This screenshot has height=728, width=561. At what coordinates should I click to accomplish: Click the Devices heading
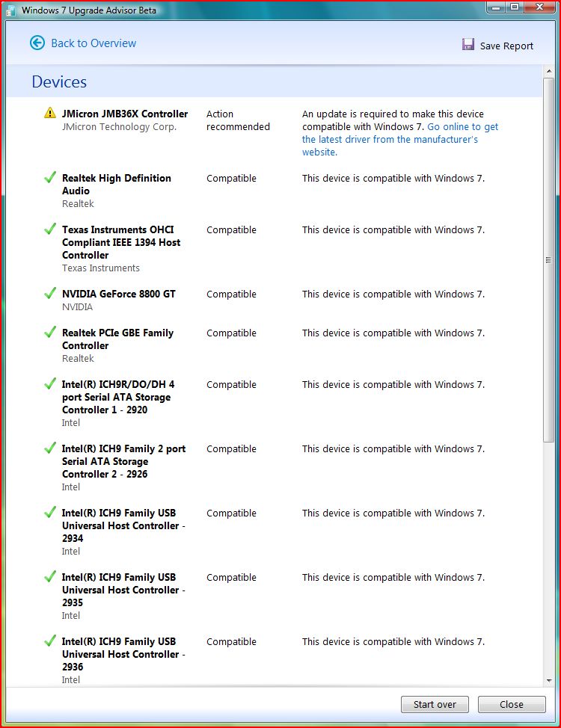point(59,81)
